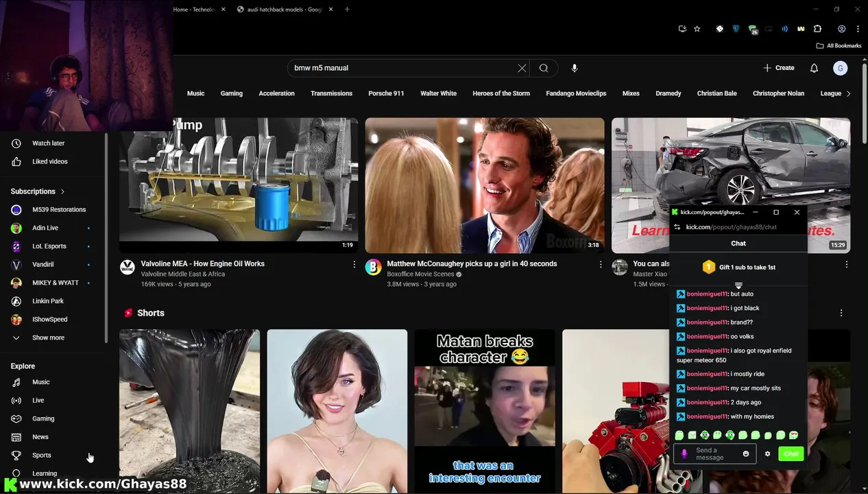Click the green Chat send button

791,454
